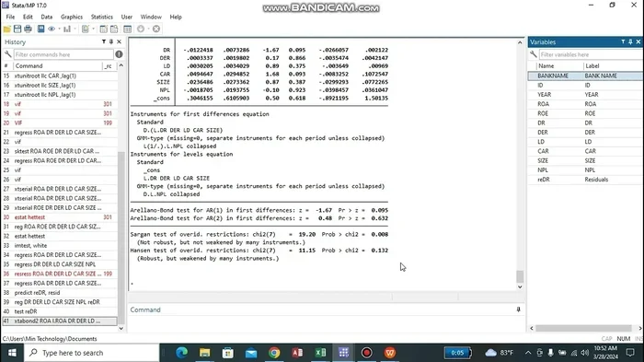The width and height of the screenshot is (644, 362).
Task: Select the reDR variable row
Action: coord(586,180)
